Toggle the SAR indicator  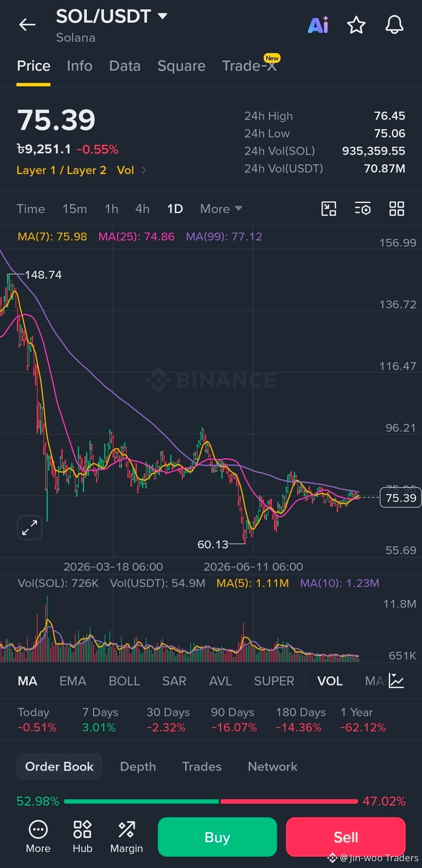[x=174, y=681]
